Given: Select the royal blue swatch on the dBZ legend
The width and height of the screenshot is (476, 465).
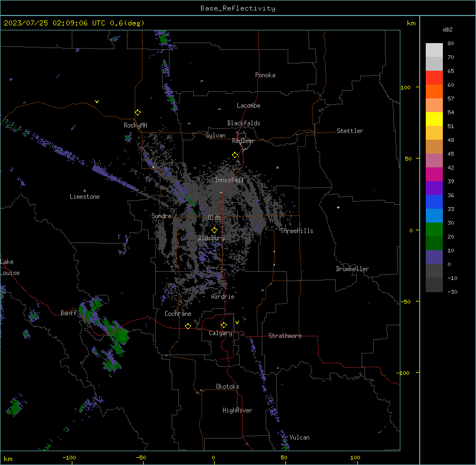Looking at the screenshot, I should point(434,202).
